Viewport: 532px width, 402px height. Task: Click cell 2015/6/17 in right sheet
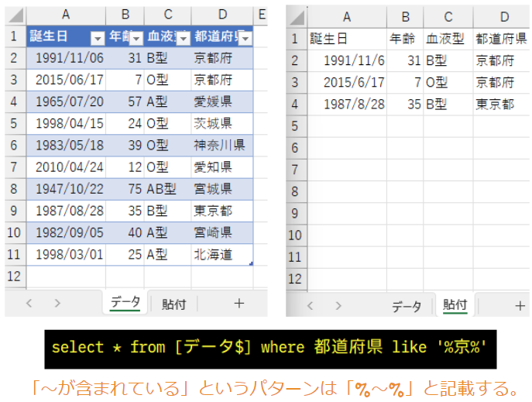[x=347, y=82]
